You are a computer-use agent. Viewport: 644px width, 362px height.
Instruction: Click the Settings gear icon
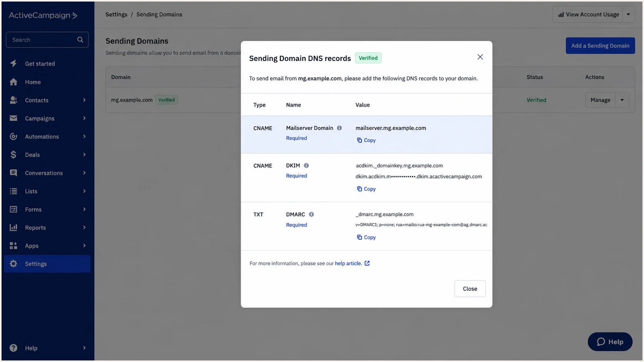pyautogui.click(x=13, y=264)
